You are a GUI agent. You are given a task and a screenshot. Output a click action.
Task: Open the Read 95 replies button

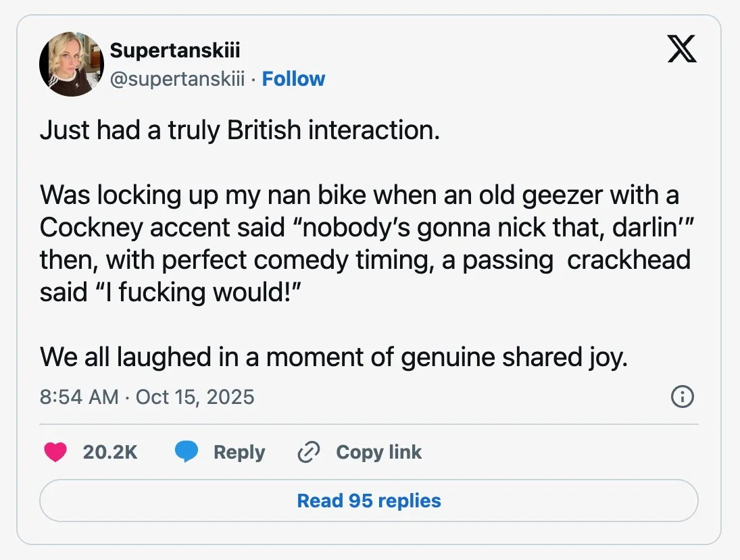pyautogui.click(x=369, y=501)
